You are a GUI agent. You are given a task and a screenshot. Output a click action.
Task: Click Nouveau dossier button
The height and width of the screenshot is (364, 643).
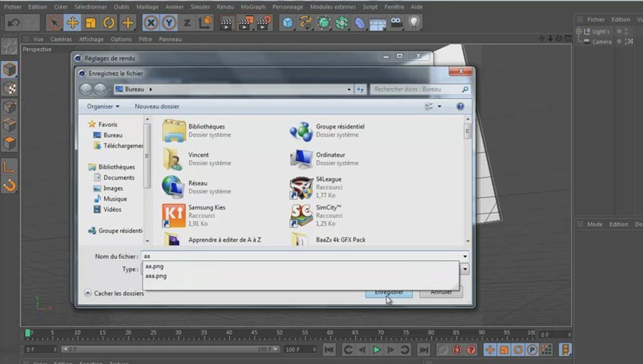pyautogui.click(x=157, y=106)
